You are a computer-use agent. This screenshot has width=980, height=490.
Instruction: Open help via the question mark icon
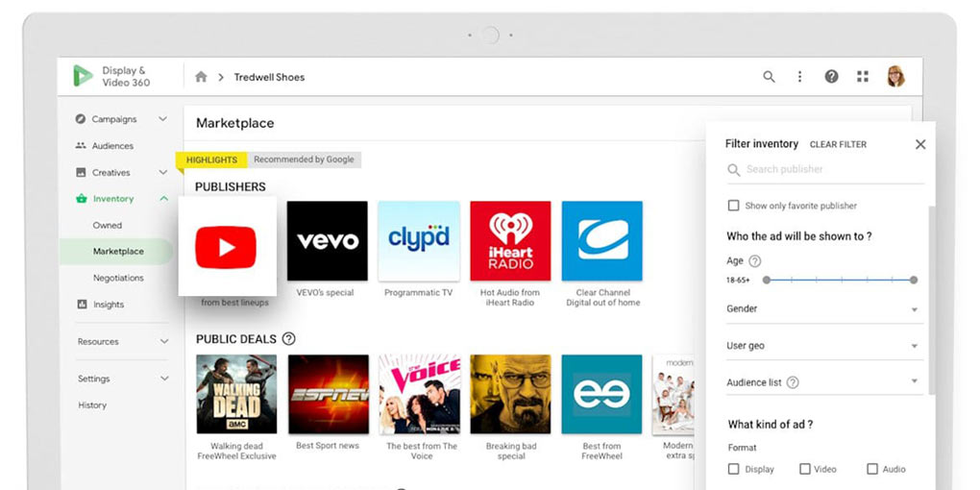pos(831,77)
